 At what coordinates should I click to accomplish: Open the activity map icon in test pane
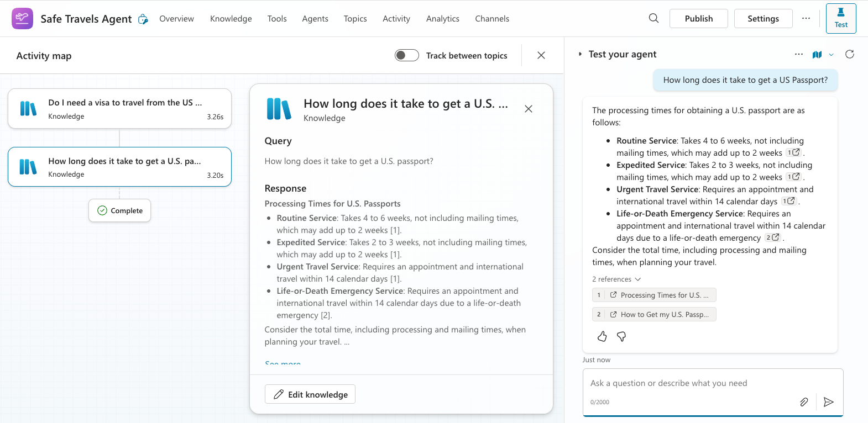[817, 54]
